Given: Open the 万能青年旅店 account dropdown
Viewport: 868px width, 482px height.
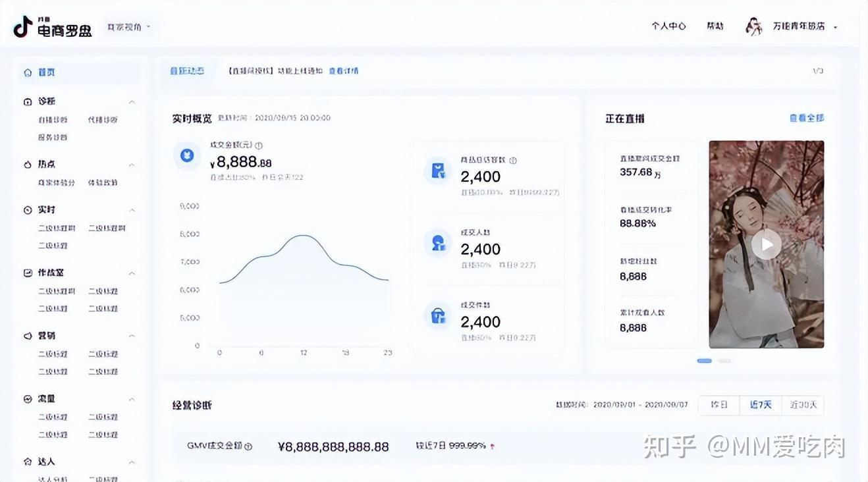Looking at the screenshot, I should pos(805,26).
